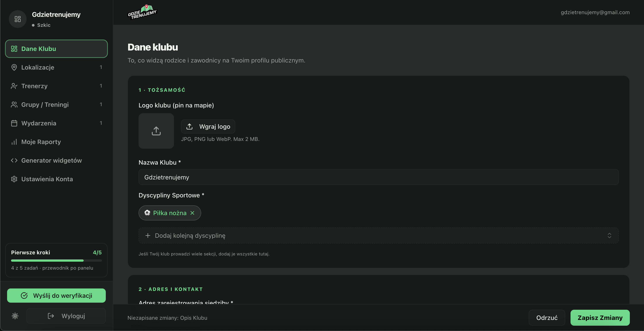Click the 4/5 progress counter
This screenshot has height=331, width=644.
tap(97, 252)
